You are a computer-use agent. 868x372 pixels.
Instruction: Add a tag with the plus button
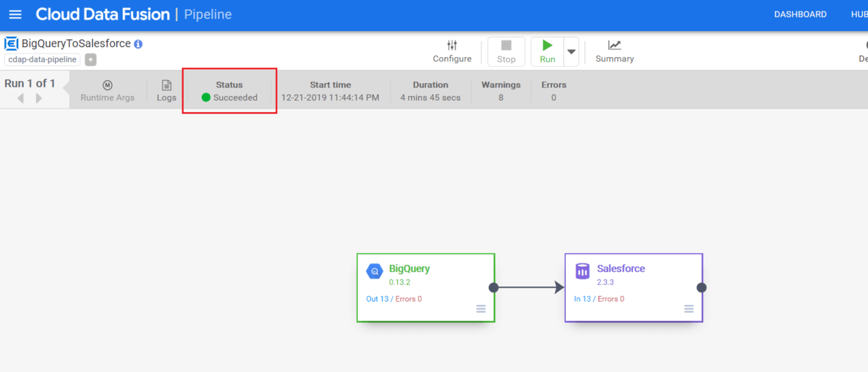point(90,60)
